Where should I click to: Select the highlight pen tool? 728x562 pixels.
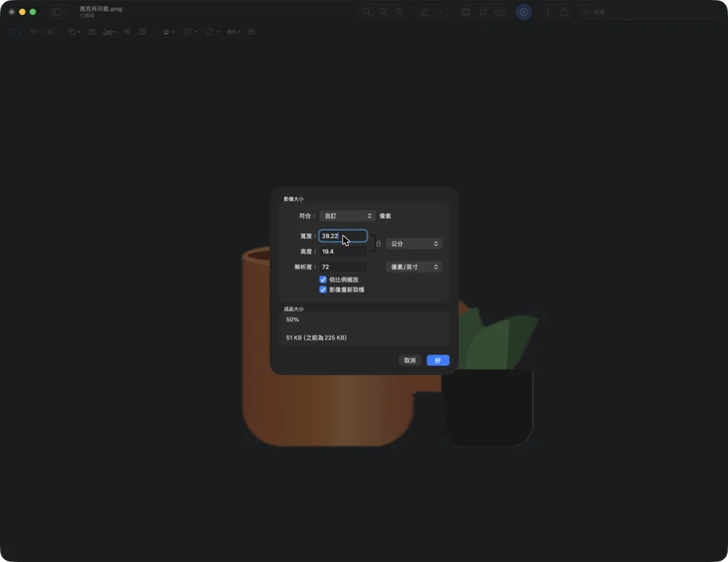click(x=424, y=12)
